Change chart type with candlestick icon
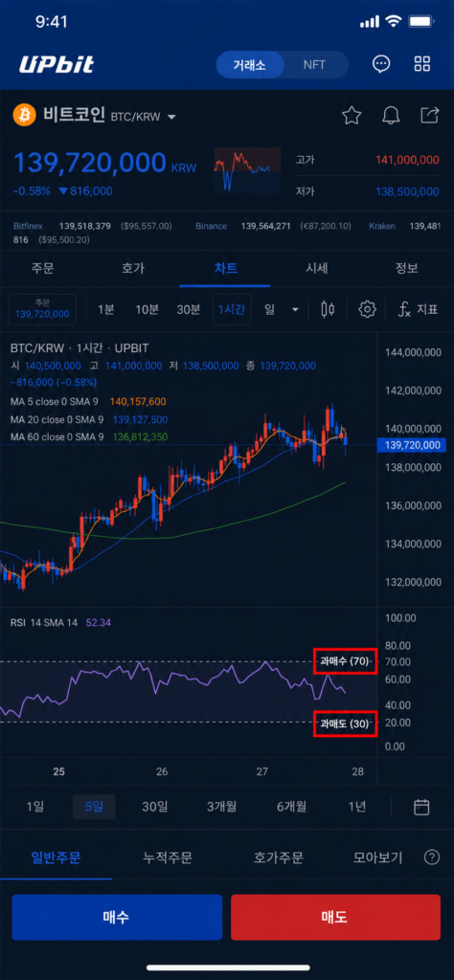The image size is (454, 980). (x=328, y=309)
